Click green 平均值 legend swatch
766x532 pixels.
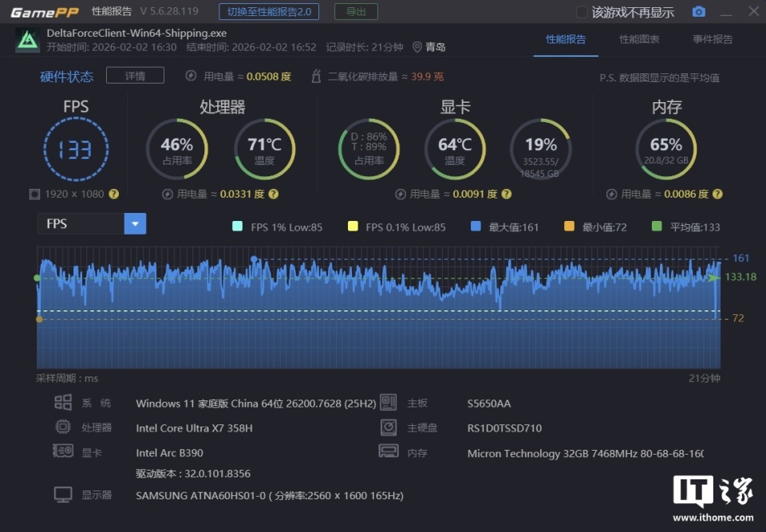657,227
